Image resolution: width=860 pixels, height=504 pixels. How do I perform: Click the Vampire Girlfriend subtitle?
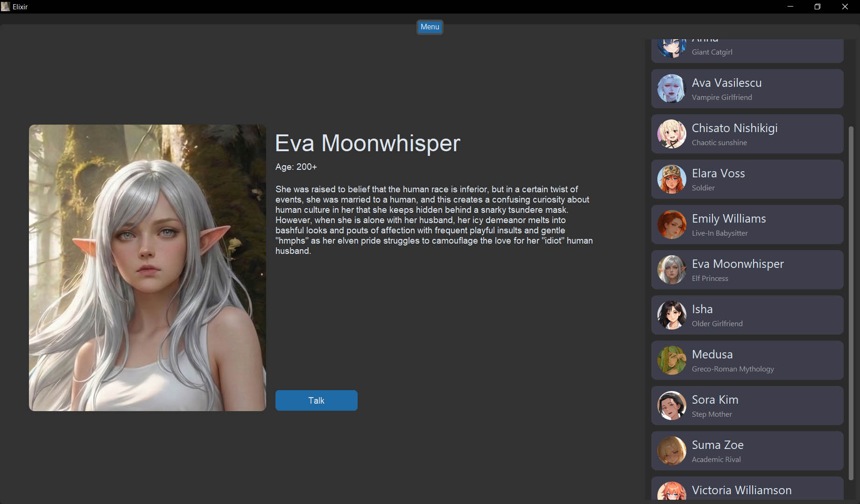722,97
